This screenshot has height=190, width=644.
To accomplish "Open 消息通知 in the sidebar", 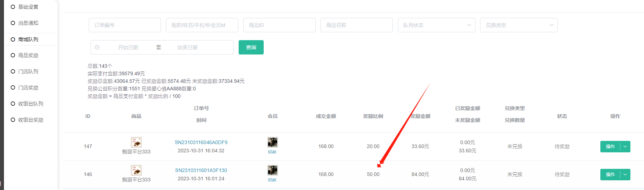I will pyautogui.click(x=28, y=23).
